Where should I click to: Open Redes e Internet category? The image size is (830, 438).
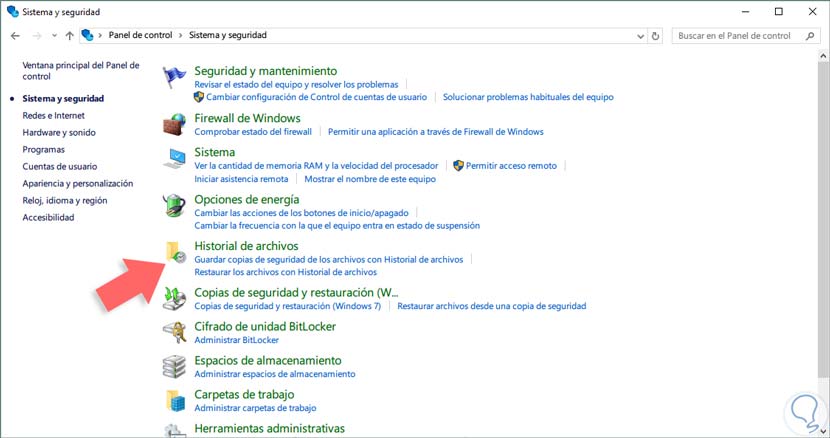click(53, 115)
